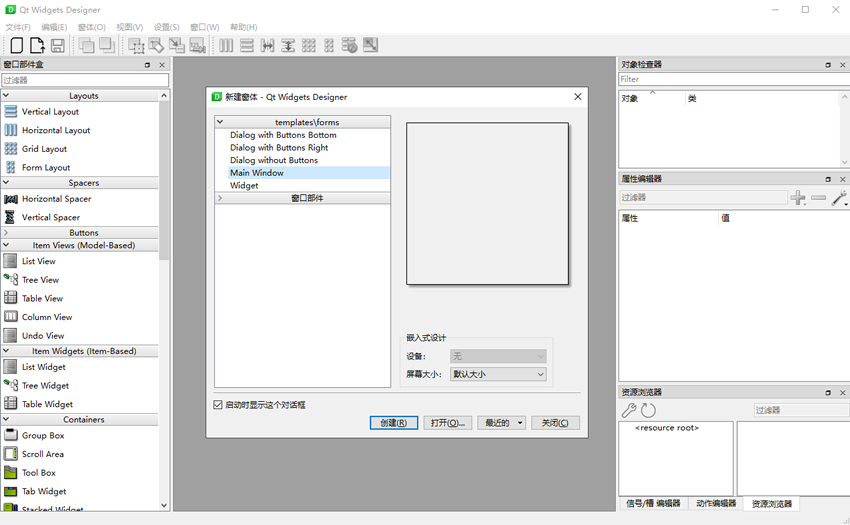This screenshot has width=850, height=525.
Task: Expand the 窗口部件 group in the new form dialog
Action: click(x=220, y=198)
